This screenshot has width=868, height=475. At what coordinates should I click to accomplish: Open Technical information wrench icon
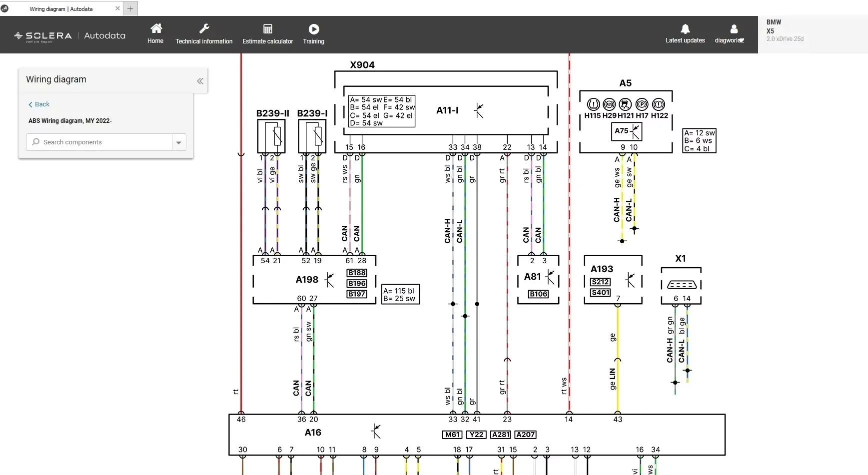coord(204,28)
